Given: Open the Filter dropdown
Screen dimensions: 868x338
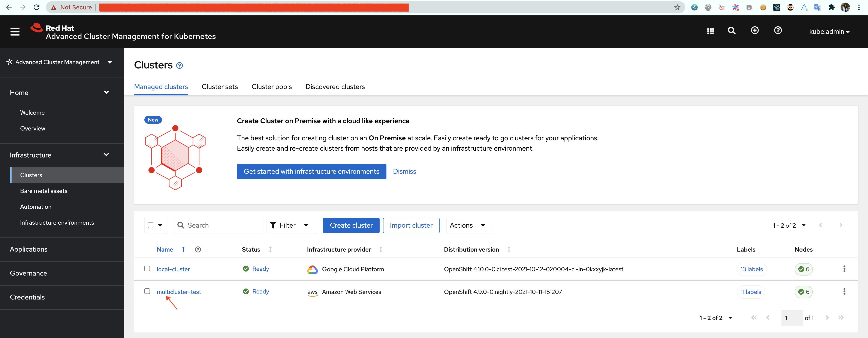Looking at the screenshot, I should [291, 225].
